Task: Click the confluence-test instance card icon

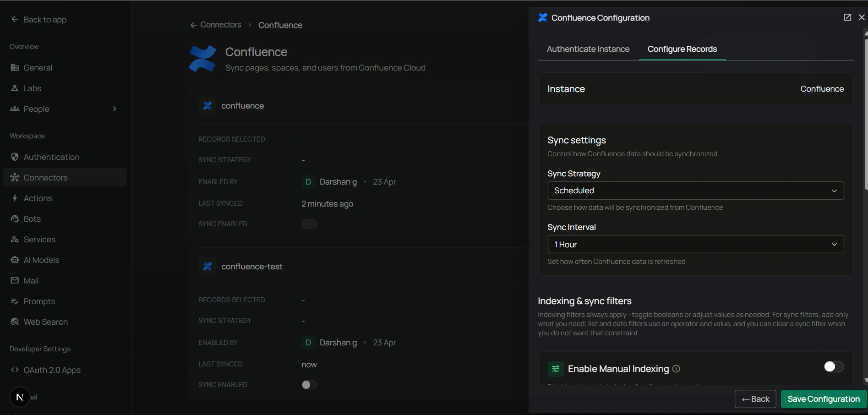Action: tap(207, 267)
